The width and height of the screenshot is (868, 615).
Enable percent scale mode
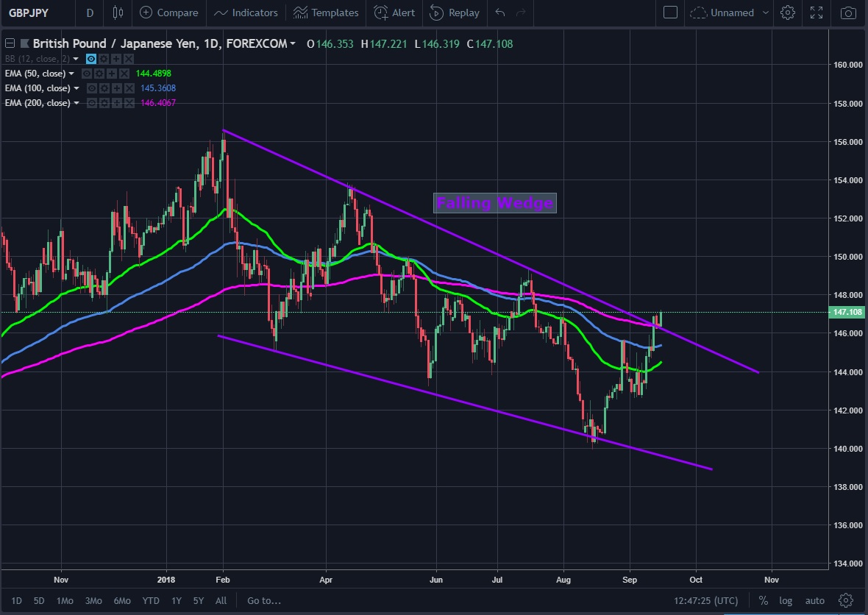[764, 600]
